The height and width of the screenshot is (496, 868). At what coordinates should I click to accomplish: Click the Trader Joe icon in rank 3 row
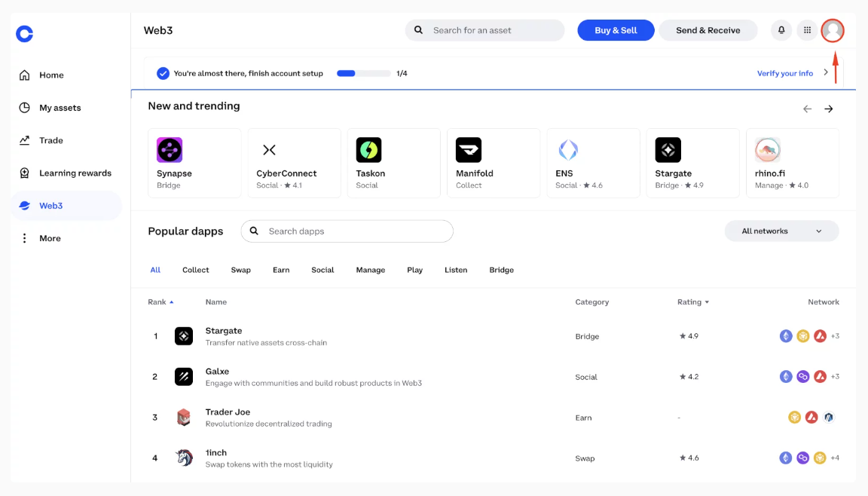click(x=184, y=417)
